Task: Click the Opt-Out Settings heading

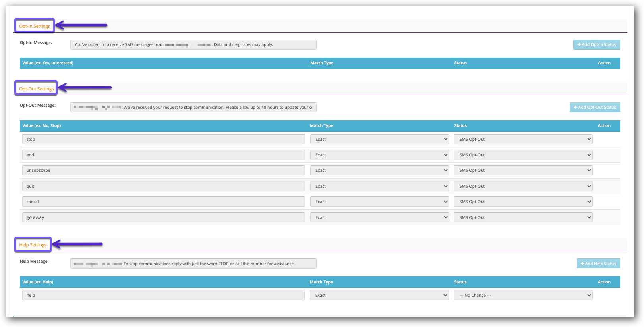Action: 37,89
